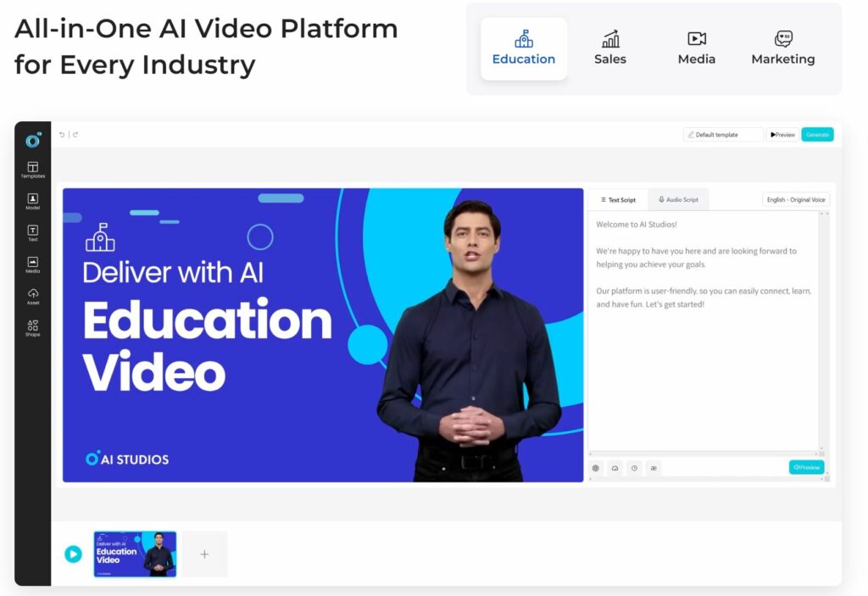Image resolution: width=868 pixels, height=596 pixels.
Task: Undo the last edit
Action: pos(62,135)
